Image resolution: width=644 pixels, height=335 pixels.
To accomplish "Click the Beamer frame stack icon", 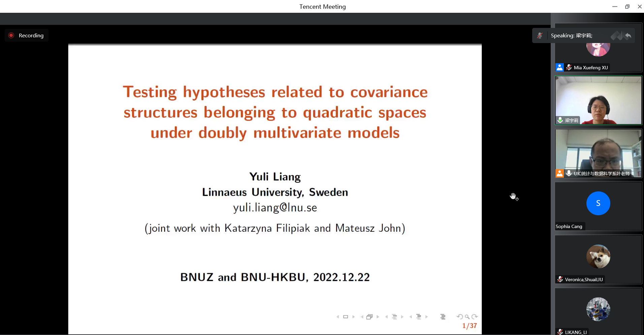I will 369,317.
